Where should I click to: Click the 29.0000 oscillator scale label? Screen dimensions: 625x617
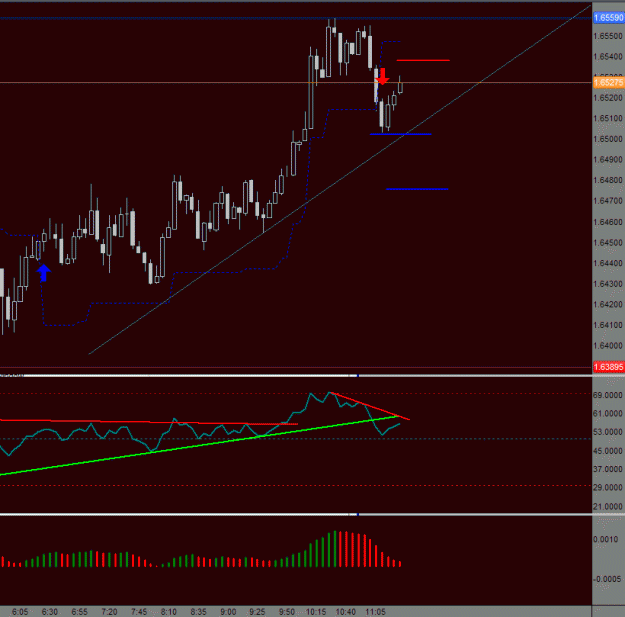(608, 487)
